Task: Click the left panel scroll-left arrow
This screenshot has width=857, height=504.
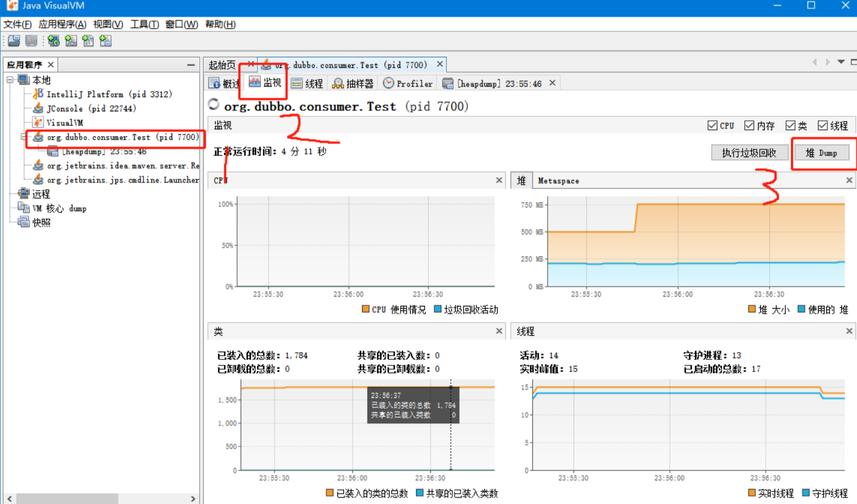Action: click(x=10, y=499)
